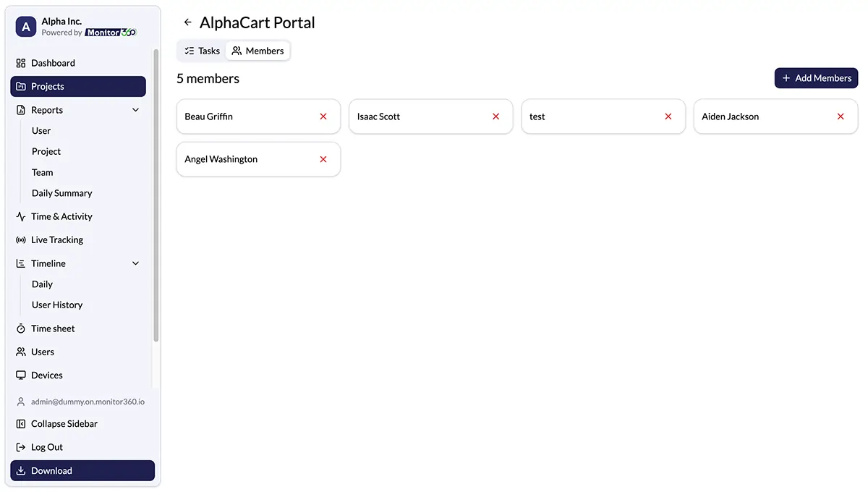
Task: Remove member Beau Griffin
Action: (x=323, y=116)
